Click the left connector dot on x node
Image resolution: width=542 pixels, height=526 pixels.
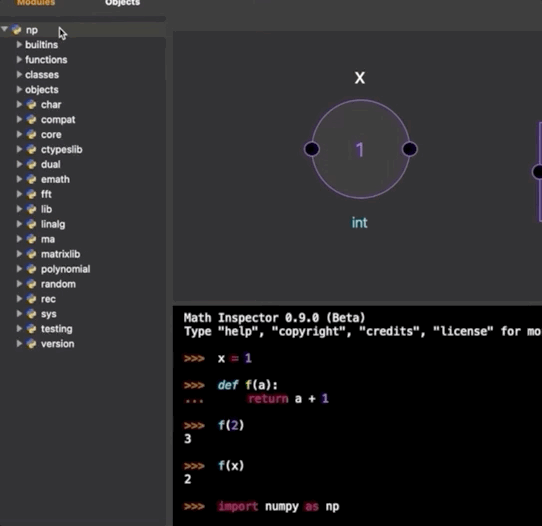[x=312, y=149]
